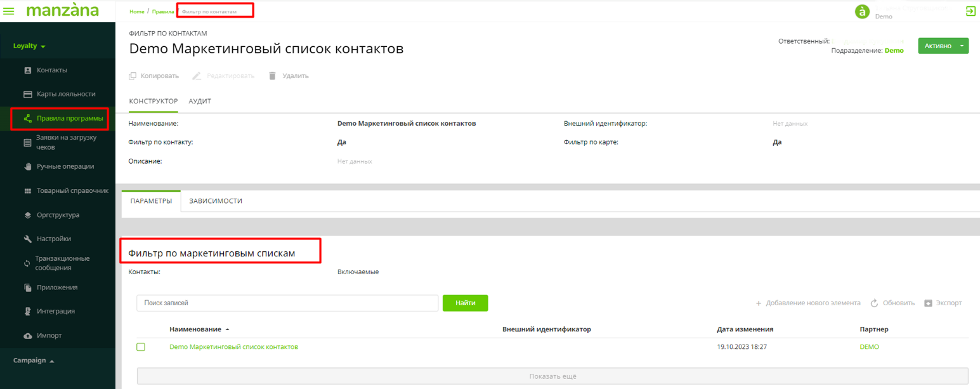Open the hamburger menu icon
980x389 pixels.
point(9,11)
